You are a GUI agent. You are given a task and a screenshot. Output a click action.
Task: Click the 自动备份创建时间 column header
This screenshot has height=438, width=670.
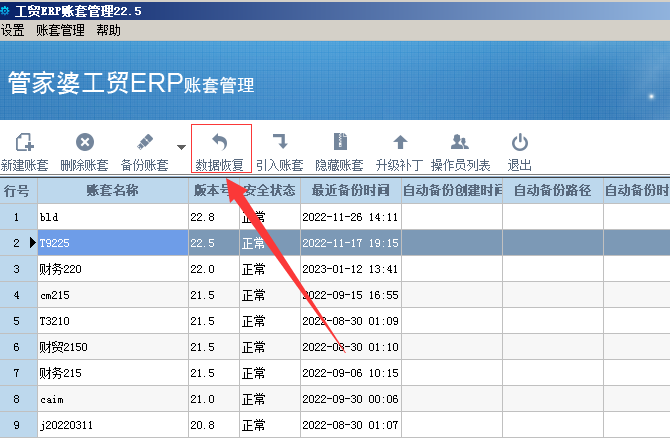pyautogui.click(x=452, y=191)
